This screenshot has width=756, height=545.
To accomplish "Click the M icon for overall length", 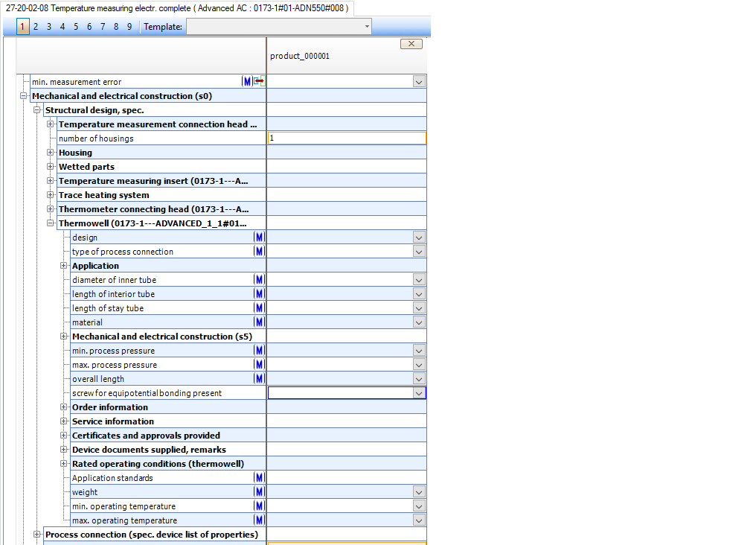I will pos(259,379).
